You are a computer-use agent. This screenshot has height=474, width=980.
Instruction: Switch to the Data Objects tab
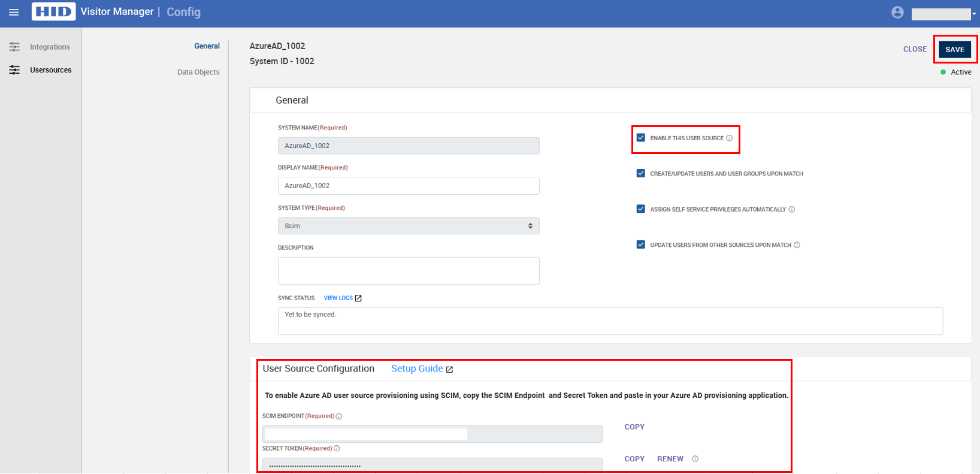[x=198, y=72]
